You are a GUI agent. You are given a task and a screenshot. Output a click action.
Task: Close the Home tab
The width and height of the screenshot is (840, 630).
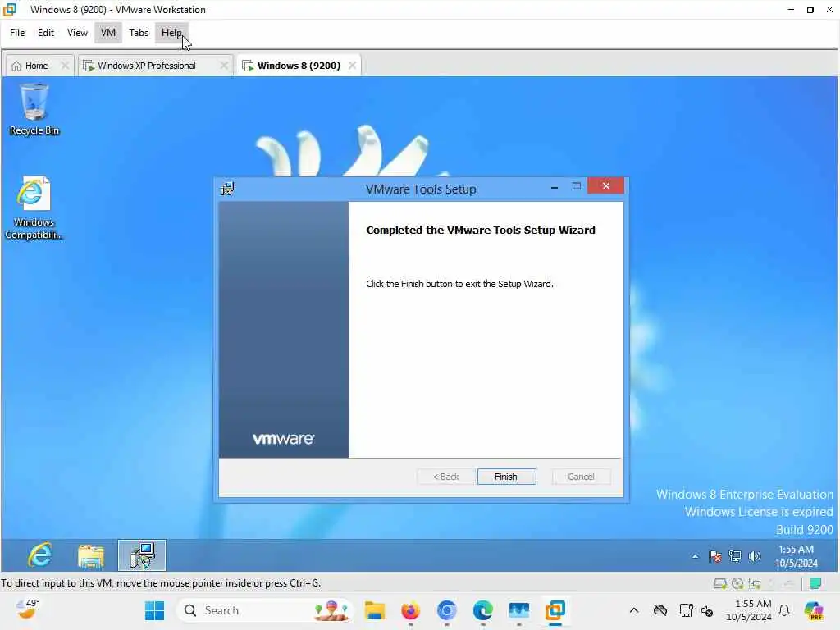65,66
